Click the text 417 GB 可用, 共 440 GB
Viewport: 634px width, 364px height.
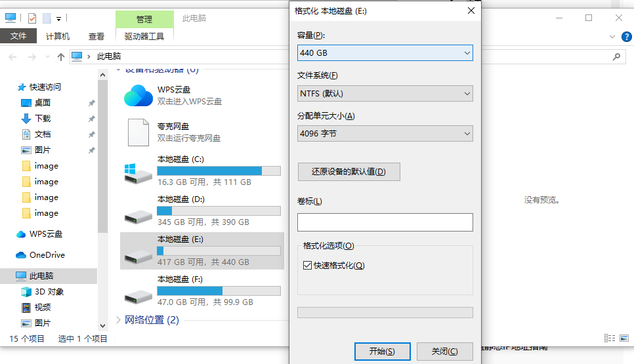203,262
